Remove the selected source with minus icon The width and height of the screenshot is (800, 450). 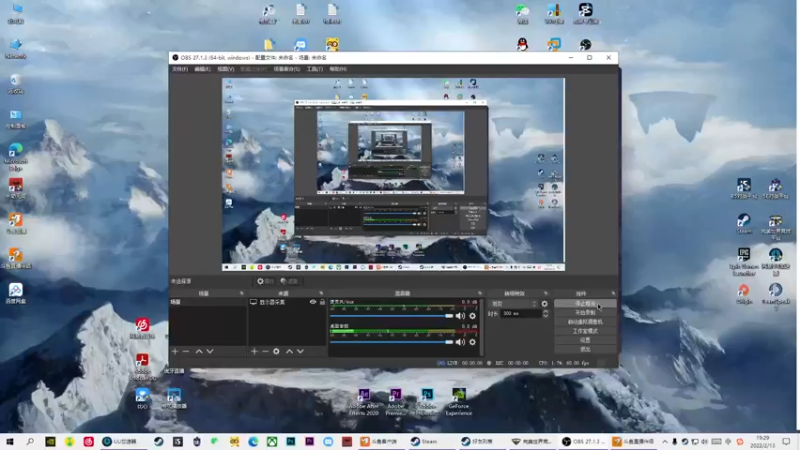pos(265,352)
